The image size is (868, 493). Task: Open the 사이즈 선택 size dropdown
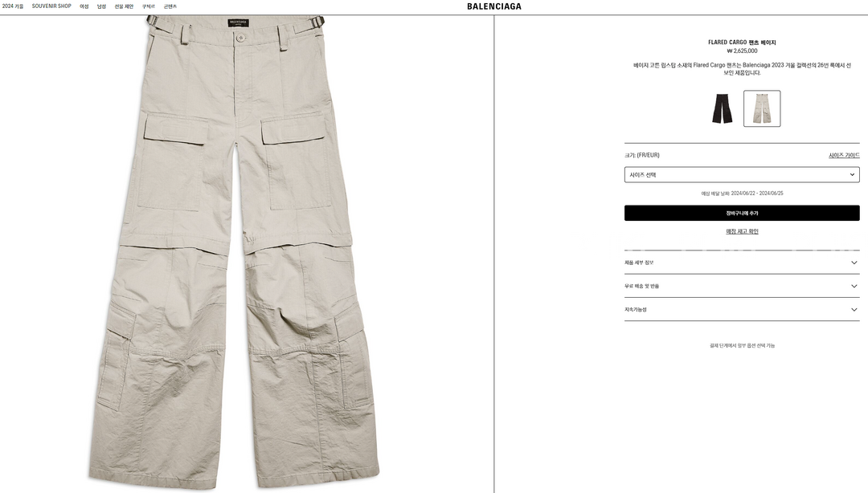coord(742,175)
